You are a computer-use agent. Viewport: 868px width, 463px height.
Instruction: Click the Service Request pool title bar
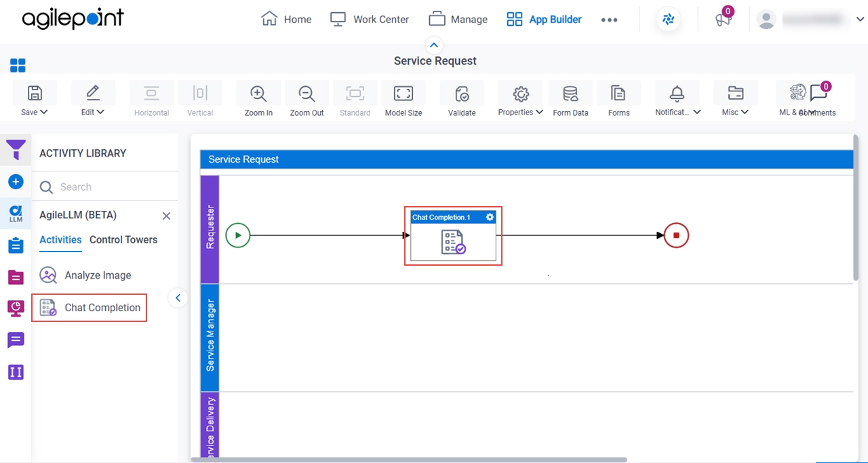coord(526,159)
